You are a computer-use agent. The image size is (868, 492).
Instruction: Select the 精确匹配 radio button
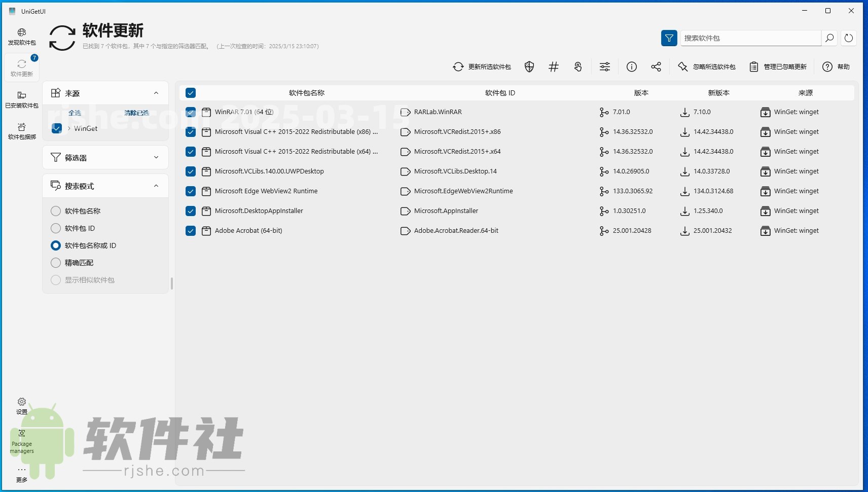(x=56, y=262)
